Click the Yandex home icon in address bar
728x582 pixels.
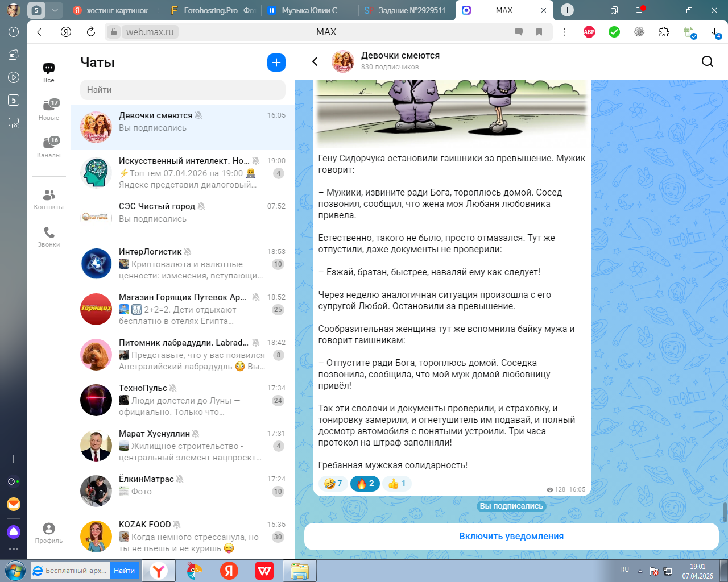point(66,32)
